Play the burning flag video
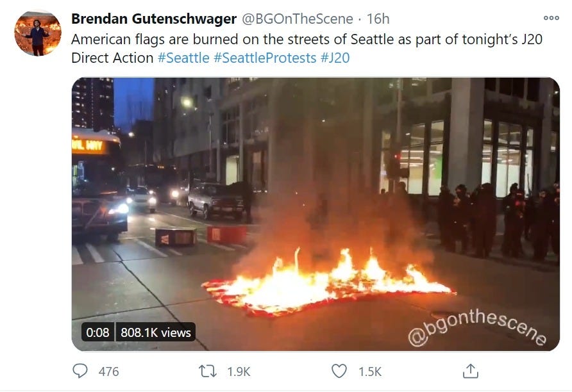 pyautogui.click(x=315, y=214)
